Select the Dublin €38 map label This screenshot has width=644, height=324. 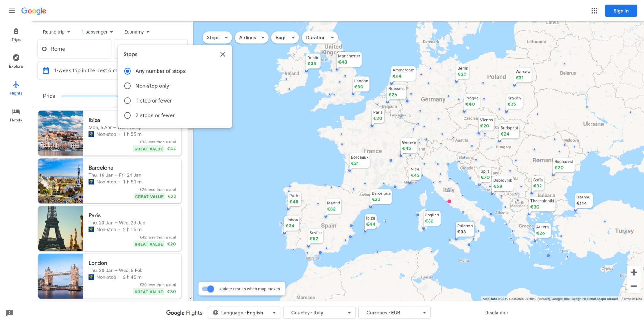(313, 61)
